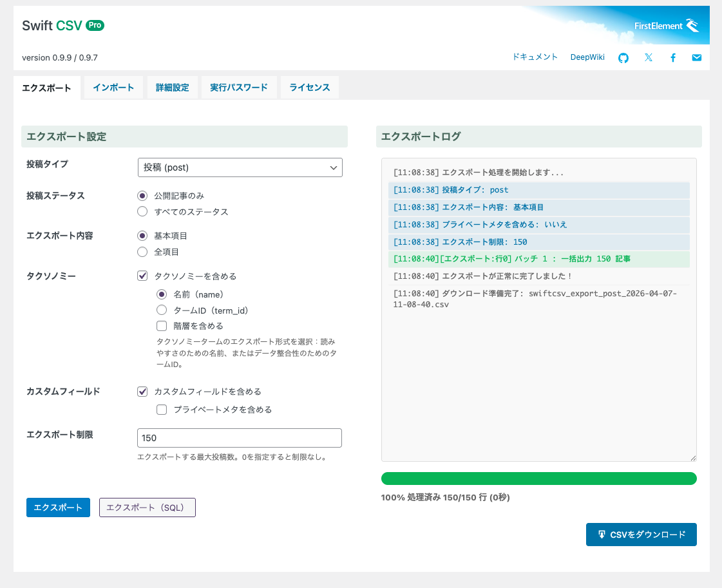Choose the 全項目 export content option

click(143, 252)
